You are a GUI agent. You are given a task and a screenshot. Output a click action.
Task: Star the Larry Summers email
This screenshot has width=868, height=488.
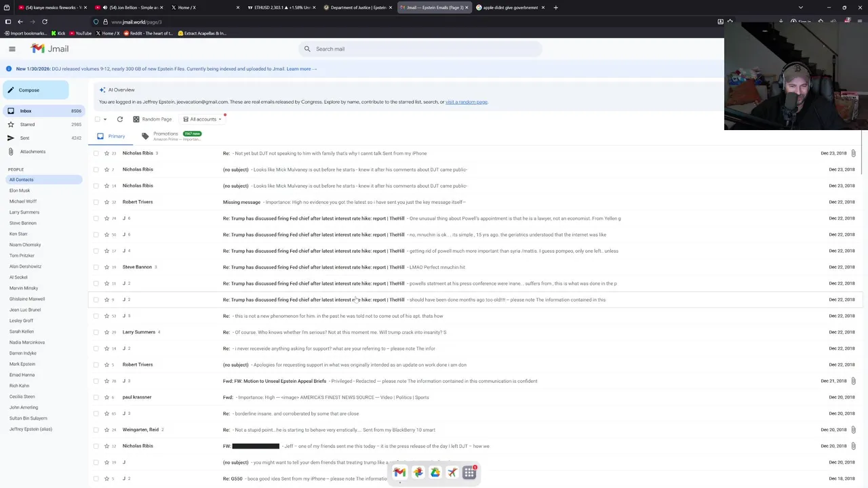coord(106,332)
